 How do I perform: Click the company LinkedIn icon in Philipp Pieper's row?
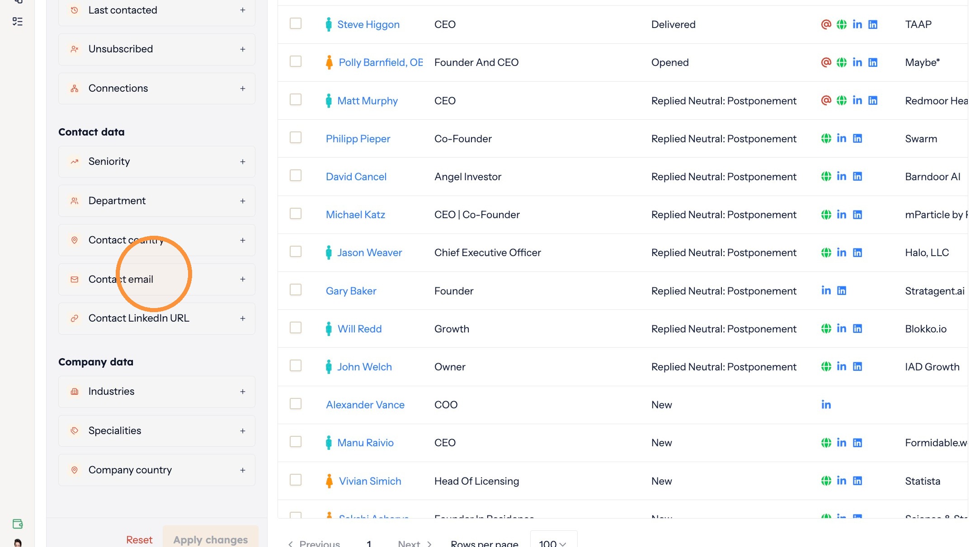point(857,138)
